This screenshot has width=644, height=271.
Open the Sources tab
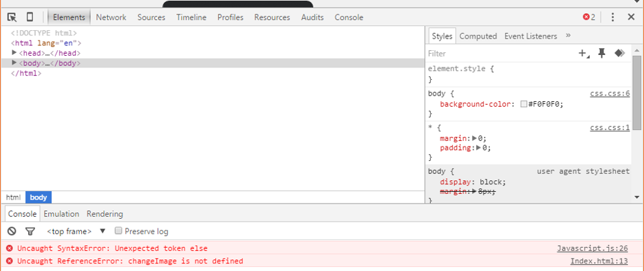pos(151,17)
